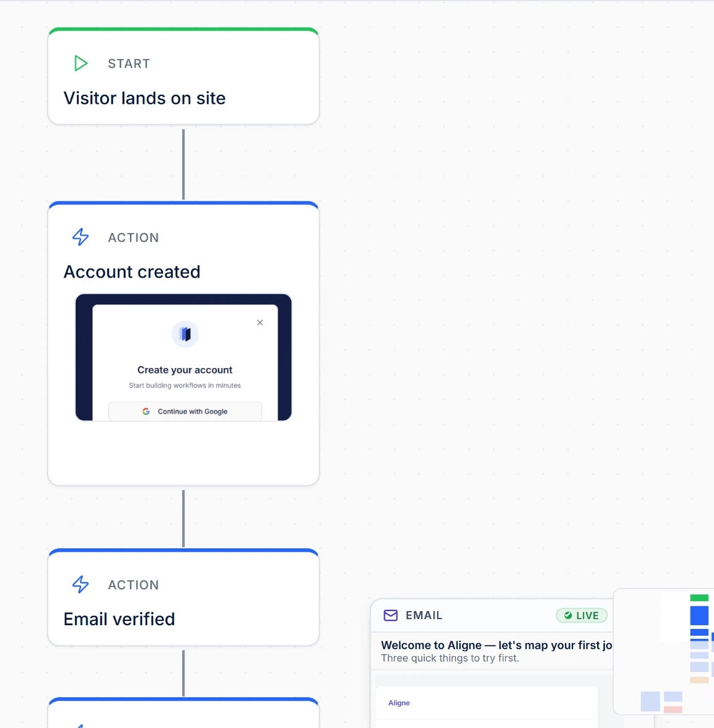
Task: Click 'Start building workflows in minutes' text
Action: click(185, 385)
